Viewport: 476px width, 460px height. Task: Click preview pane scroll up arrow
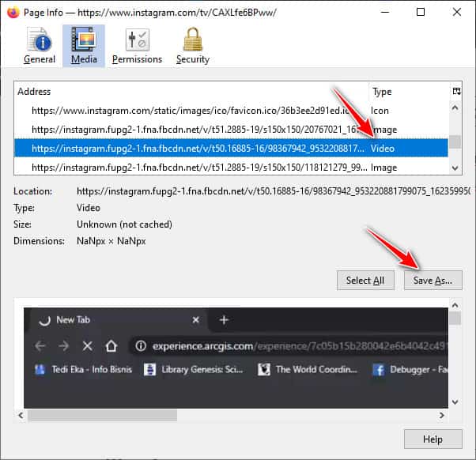(455, 305)
